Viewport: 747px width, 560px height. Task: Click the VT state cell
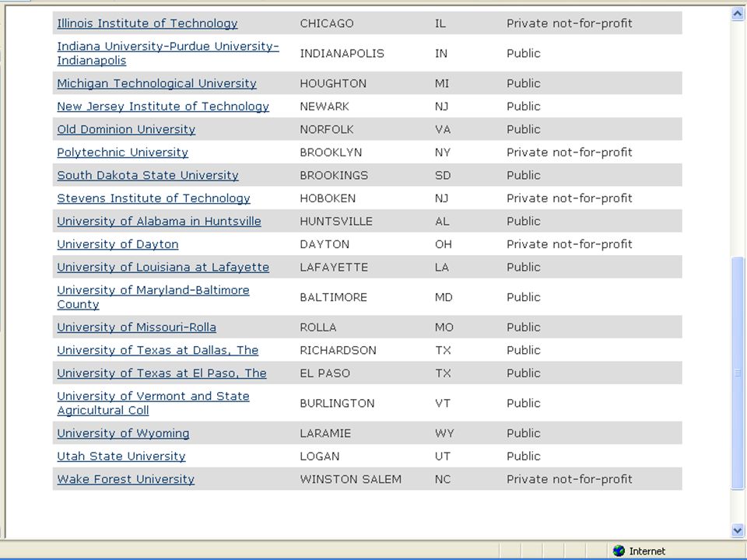(443, 403)
